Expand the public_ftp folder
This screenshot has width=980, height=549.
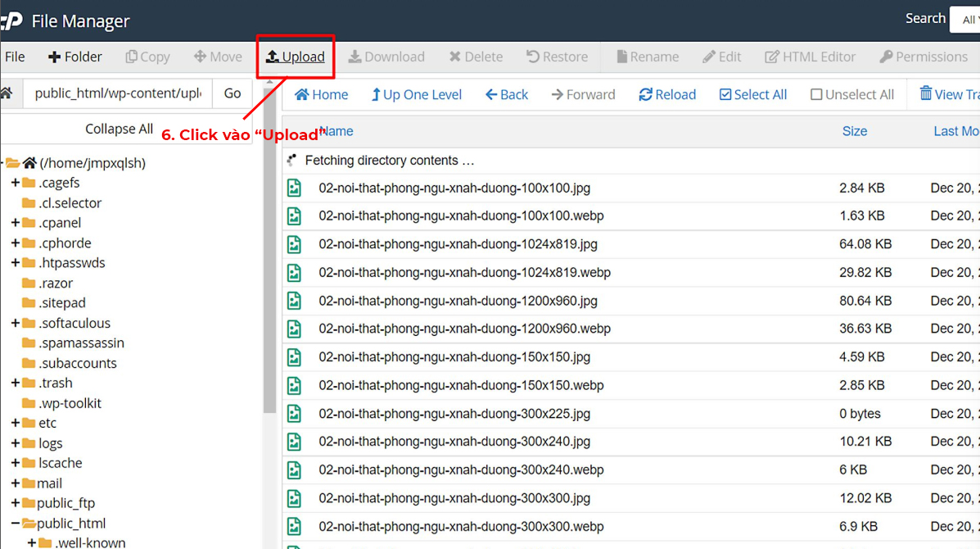[x=16, y=503]
